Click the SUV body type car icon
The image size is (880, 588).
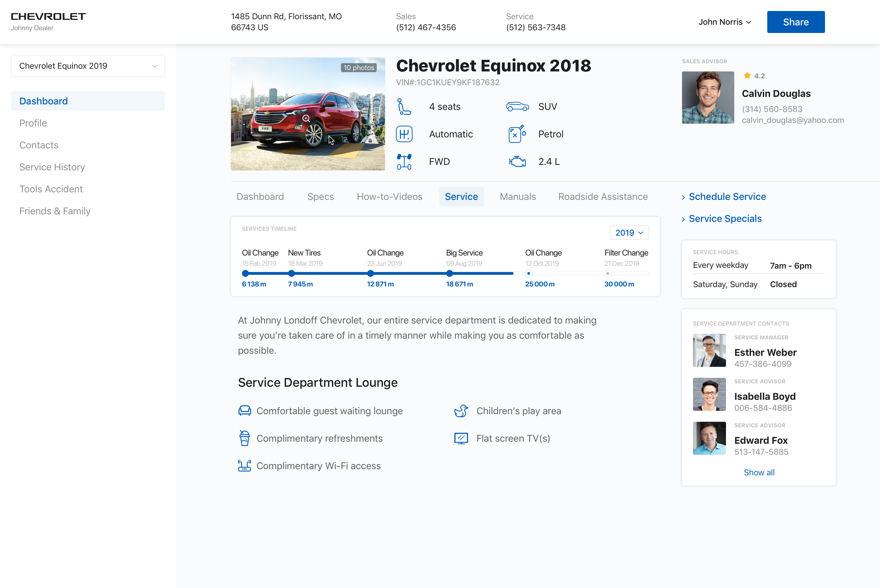tap(517, 106)
